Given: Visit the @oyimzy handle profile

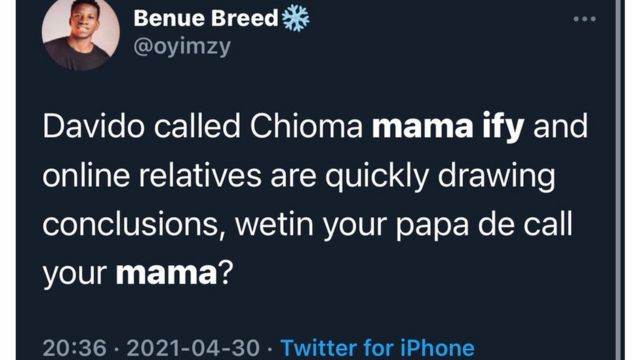Looking at the screenshot, I should point(182,47).
